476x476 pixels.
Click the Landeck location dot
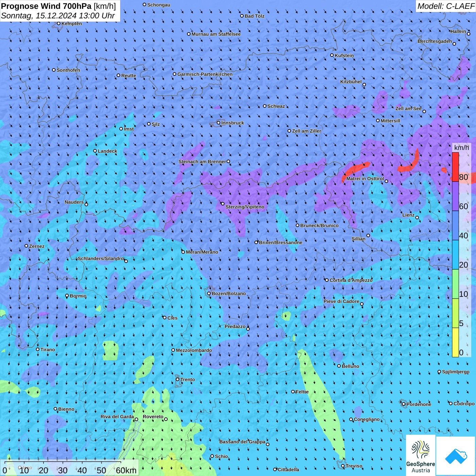[95, 151]
